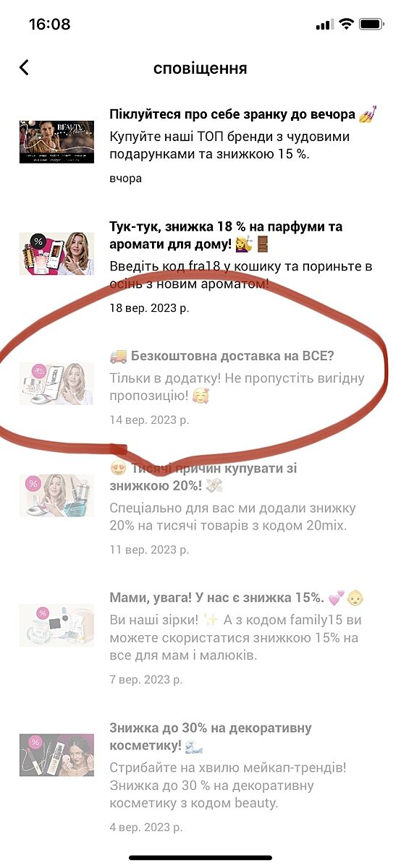Open the 20% discount notification thumbnail

[56, 495]
